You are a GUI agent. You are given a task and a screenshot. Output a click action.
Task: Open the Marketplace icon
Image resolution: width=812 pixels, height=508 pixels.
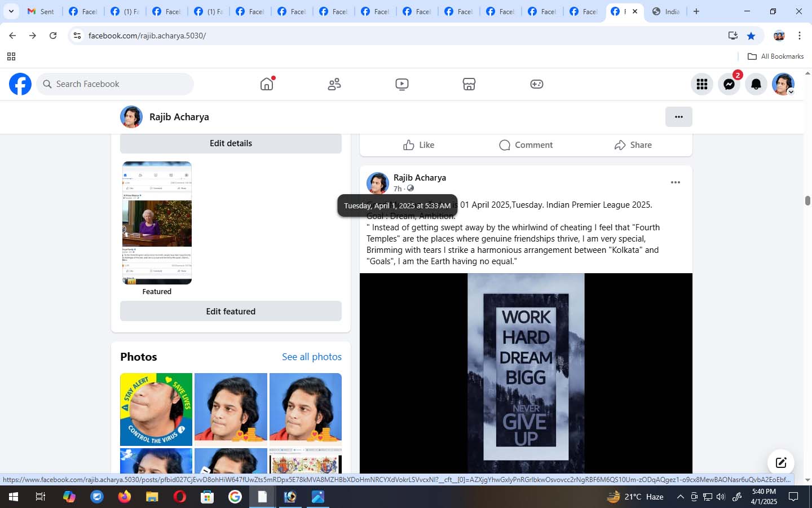point(469,84)
